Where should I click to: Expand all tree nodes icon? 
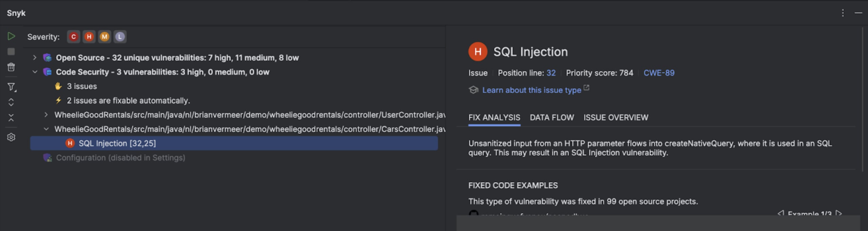(11, 102)
